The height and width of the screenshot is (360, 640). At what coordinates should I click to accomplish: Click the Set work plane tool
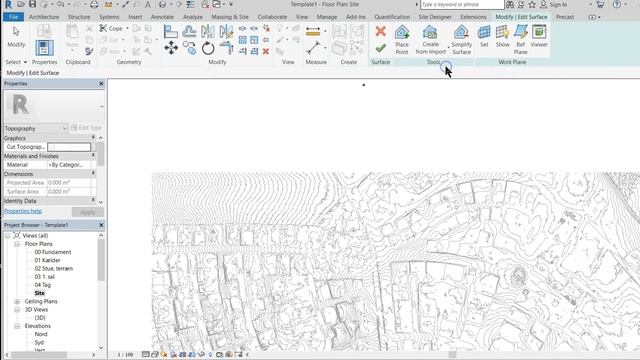click(484, 37)
